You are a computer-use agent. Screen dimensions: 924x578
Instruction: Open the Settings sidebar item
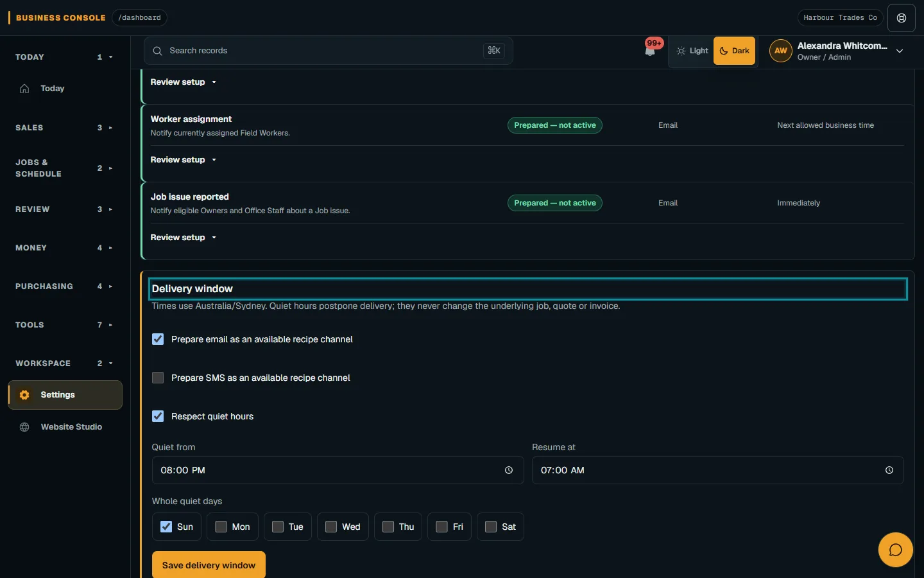click(65, 395)
